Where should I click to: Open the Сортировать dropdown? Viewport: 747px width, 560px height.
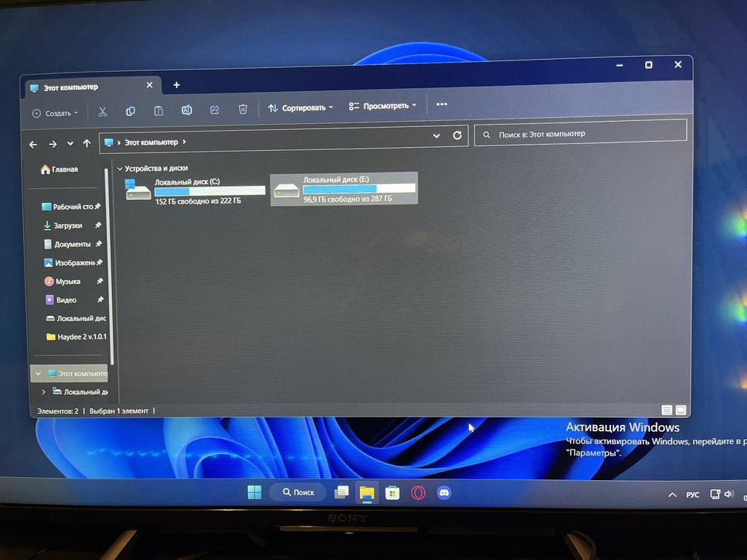(300, 108)
